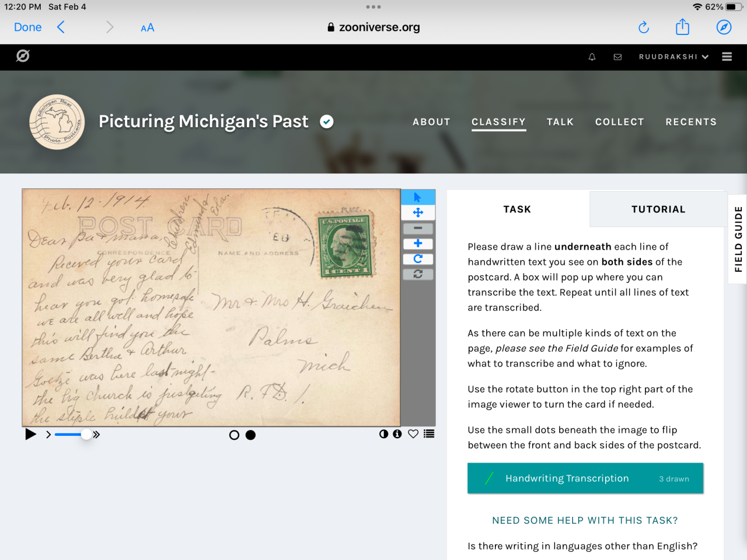Select the pointer annotate tool
Viewport: 747px width, 560px height.
coord(418,198)
